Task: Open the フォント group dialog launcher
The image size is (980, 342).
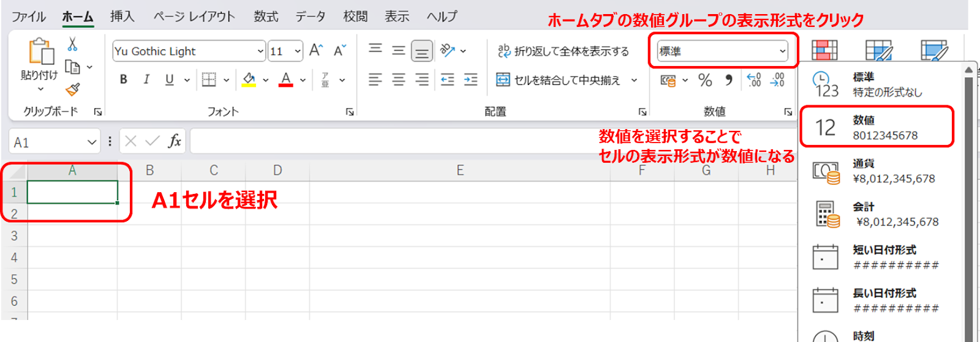Action: [350, 112]
